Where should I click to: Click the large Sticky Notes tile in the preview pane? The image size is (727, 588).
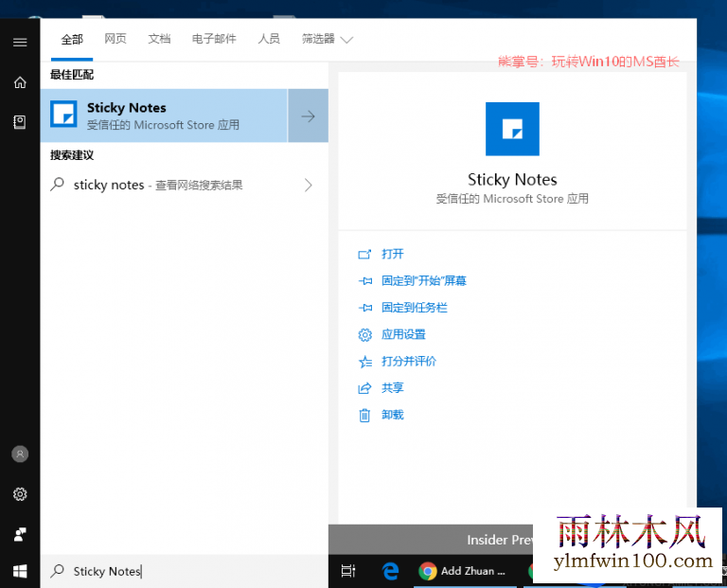pos(512,129)
